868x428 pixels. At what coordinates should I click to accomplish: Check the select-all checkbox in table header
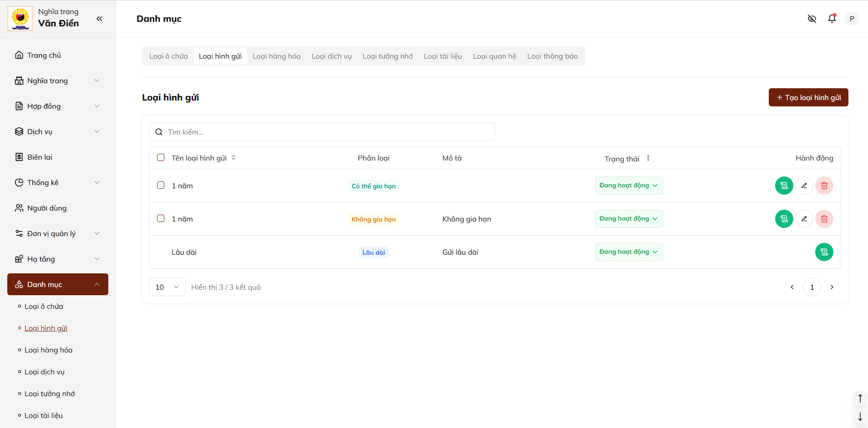pyautogui.click(x=161, y=158)
